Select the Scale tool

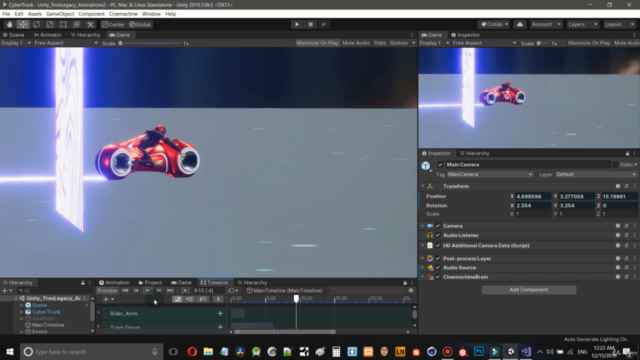[x=50, y=24]
